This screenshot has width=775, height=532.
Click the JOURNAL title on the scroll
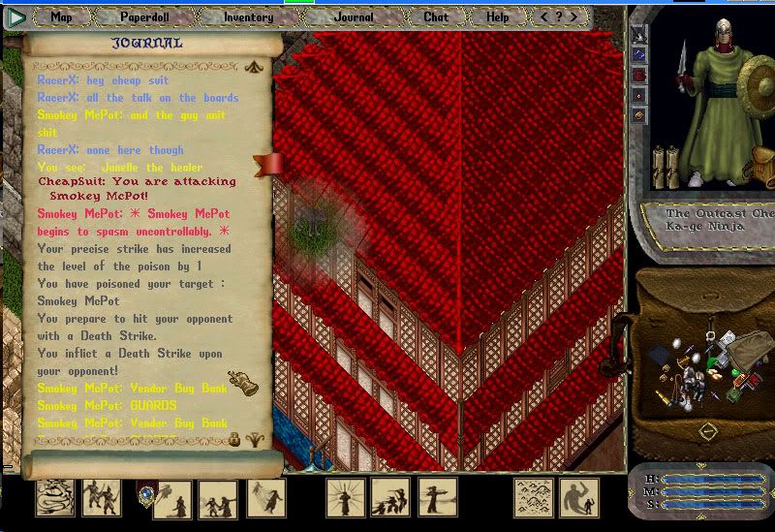coord(147,44)
